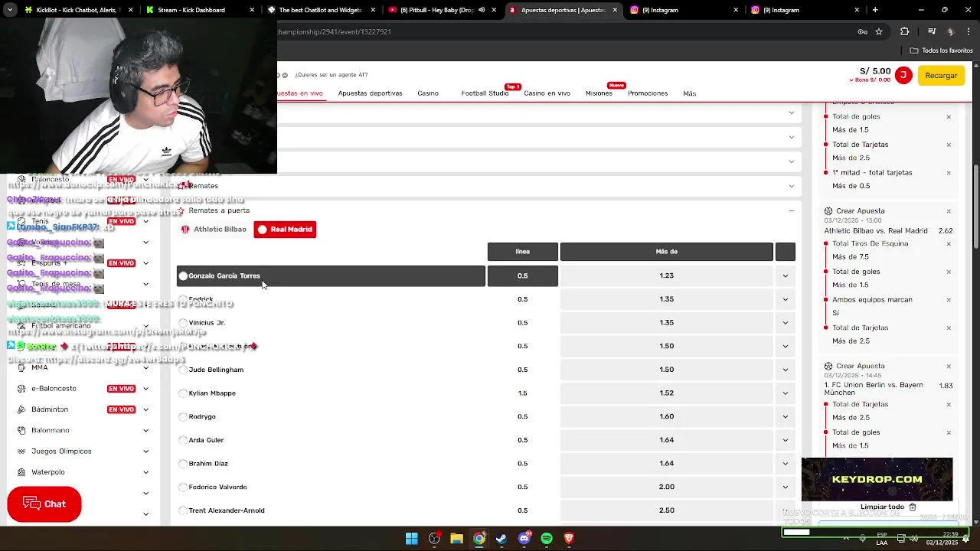Click the Juegos Olímpicos rings icon
Image resolution: width=980 pixels, height=551 pixels.
point(21,452)
